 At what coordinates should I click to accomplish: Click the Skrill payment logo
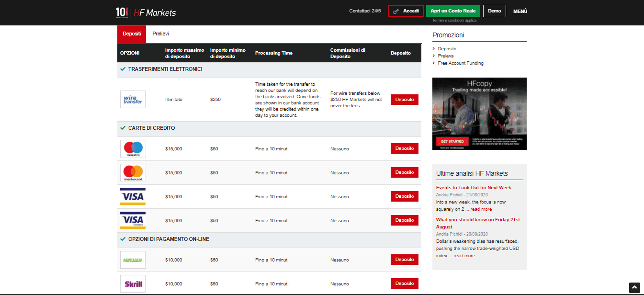click(133, 284)
